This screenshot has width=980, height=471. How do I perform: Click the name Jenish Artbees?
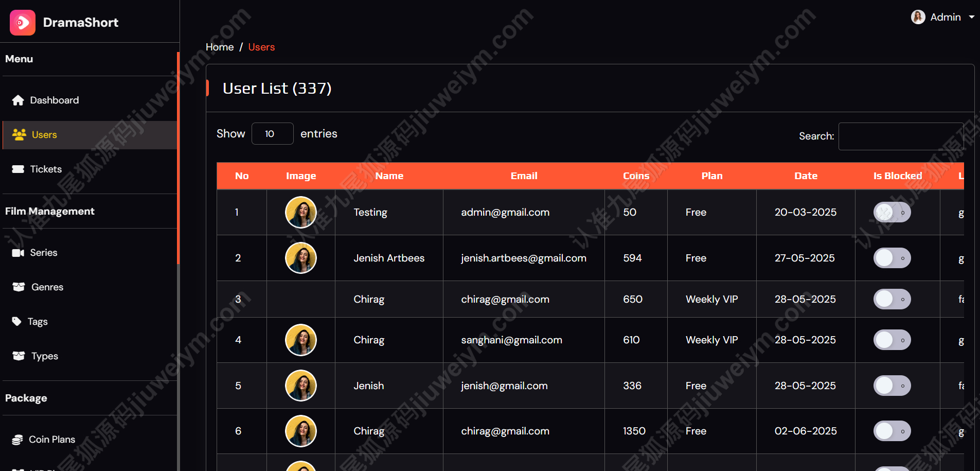click(x=389, y=258)
